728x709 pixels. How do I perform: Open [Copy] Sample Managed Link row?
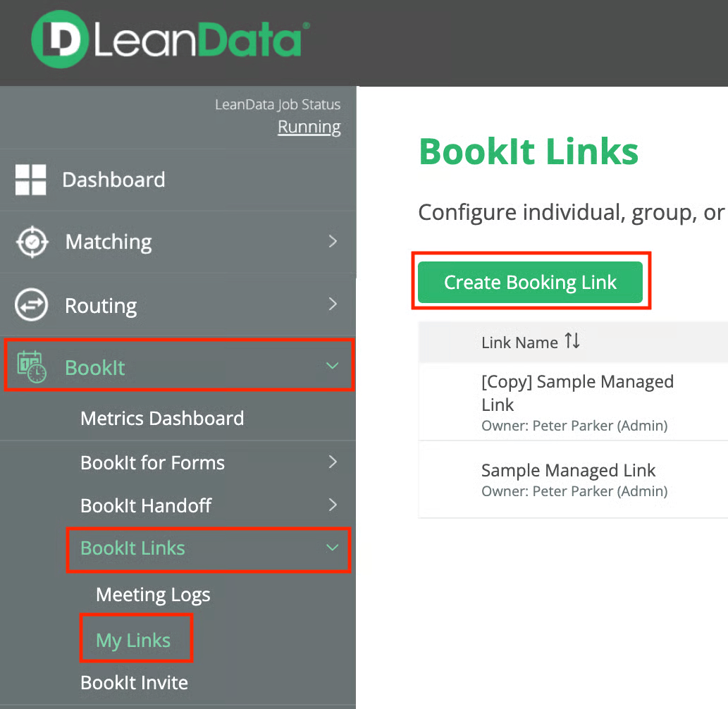(x=574, y=402)
